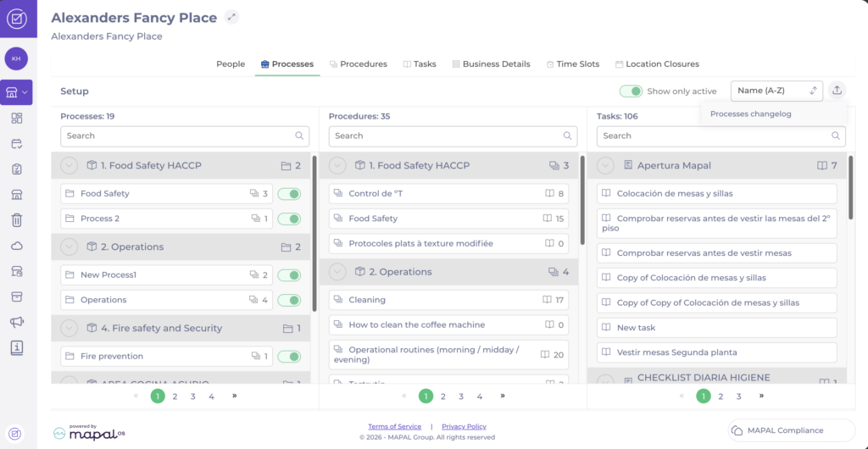Image resolution: width=868 pixels, height=449 pixels.
Task: Click the expand arrows icon beside the title
Action: point(231,17)
